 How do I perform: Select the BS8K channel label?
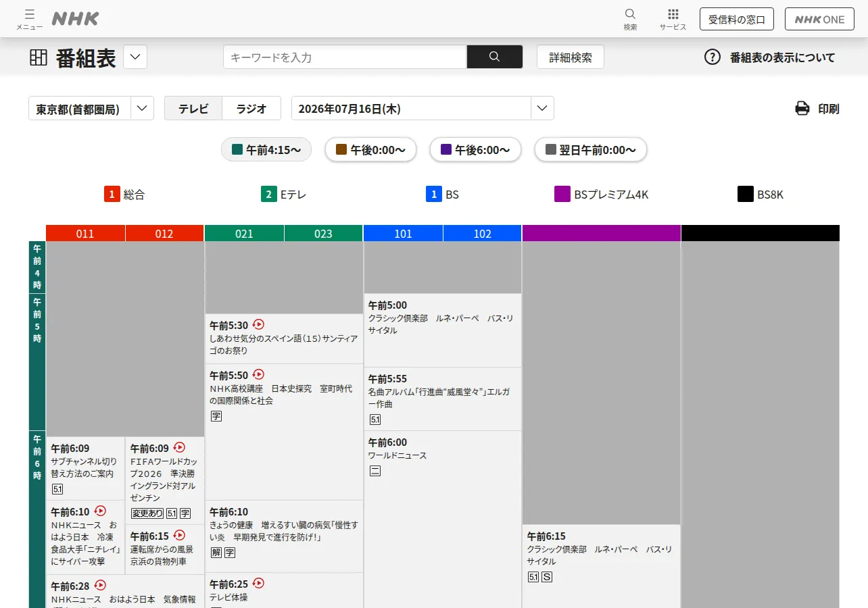click(x=761, y=195)
